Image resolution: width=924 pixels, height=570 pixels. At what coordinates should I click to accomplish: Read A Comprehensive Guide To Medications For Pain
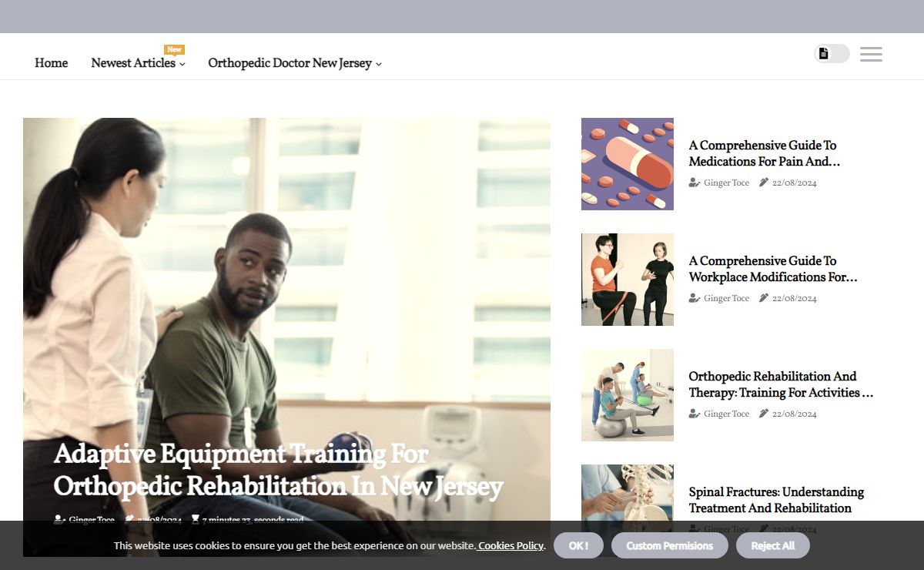(x=765, y=153)
